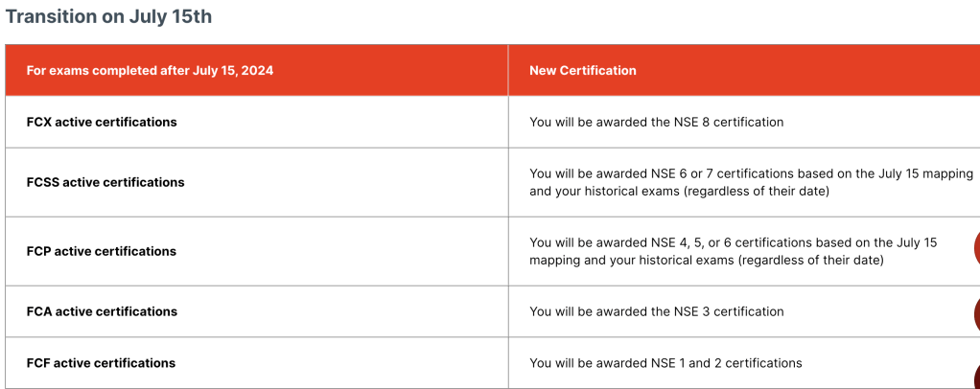Click the 'New Certification' column header
The height and width of the screenshot is (389, 980).
583,70
